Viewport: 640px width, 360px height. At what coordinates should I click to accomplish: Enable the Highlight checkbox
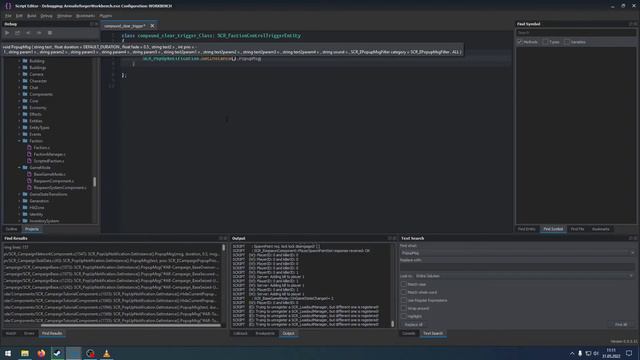404,316
